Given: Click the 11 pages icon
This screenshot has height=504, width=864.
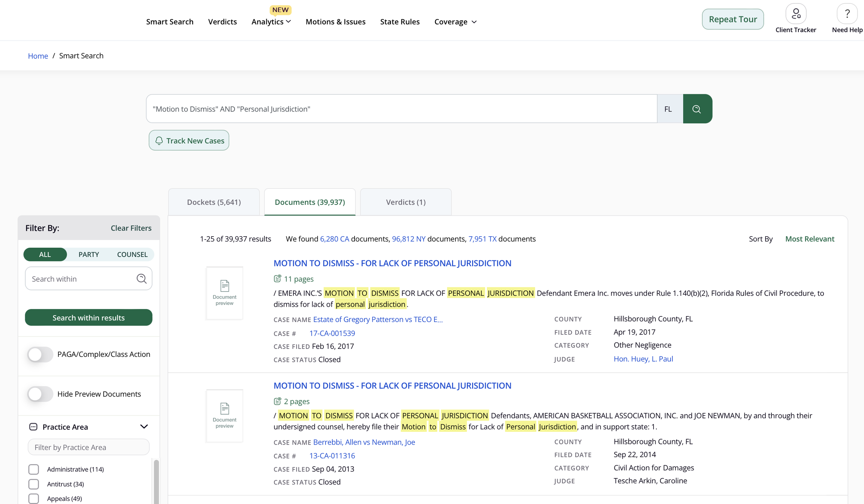Looking at the screenshot, I should (x=277, y=278).
